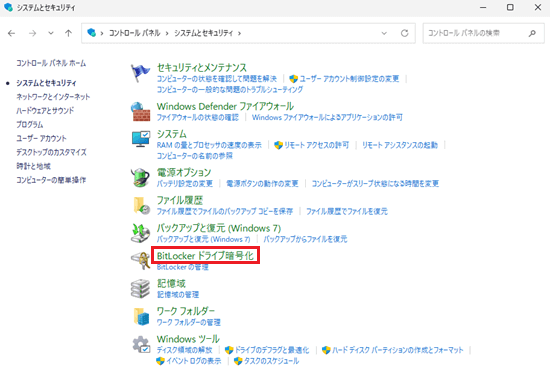This screenshot has width=550, height=378.
Task: Click the shield icon beside ドライブのデフラグと最適化
Action: click(229, 350)
